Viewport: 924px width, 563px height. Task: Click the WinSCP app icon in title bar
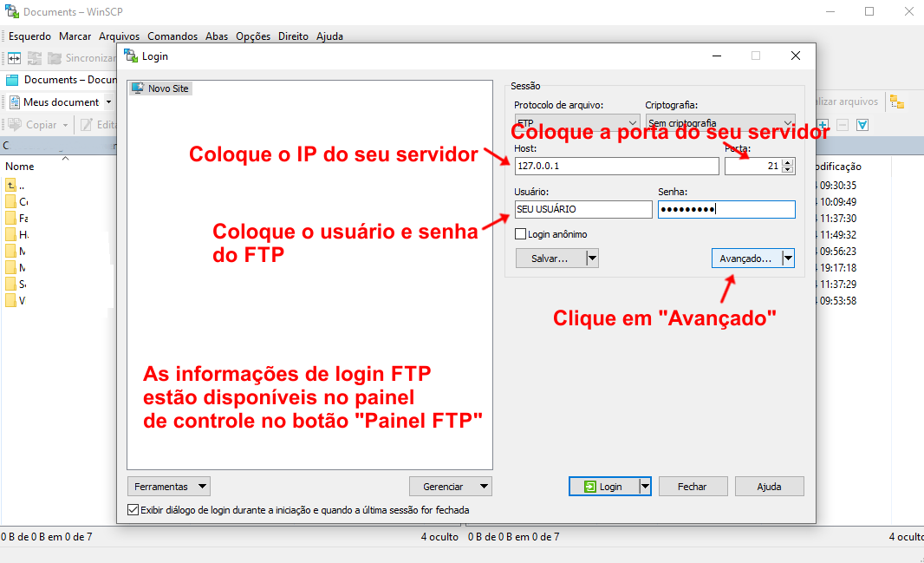pos(12,11)
